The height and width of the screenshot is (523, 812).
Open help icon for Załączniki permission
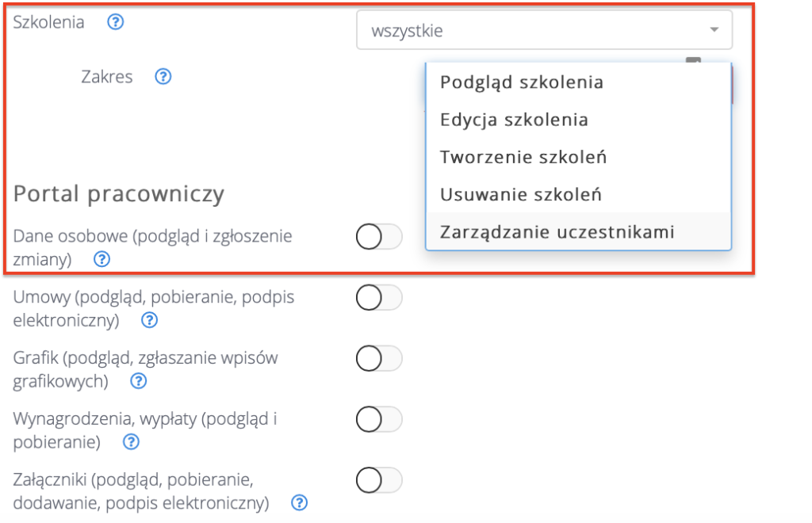(x=299, y=503)
